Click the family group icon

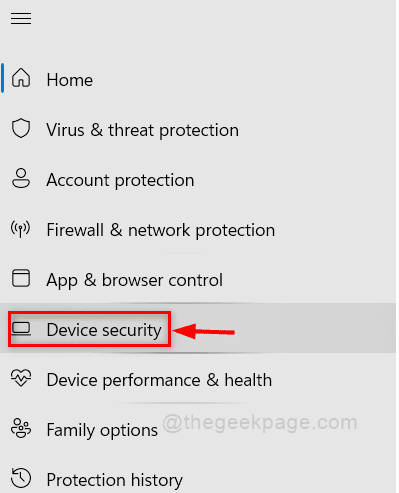tap(21, 428)
